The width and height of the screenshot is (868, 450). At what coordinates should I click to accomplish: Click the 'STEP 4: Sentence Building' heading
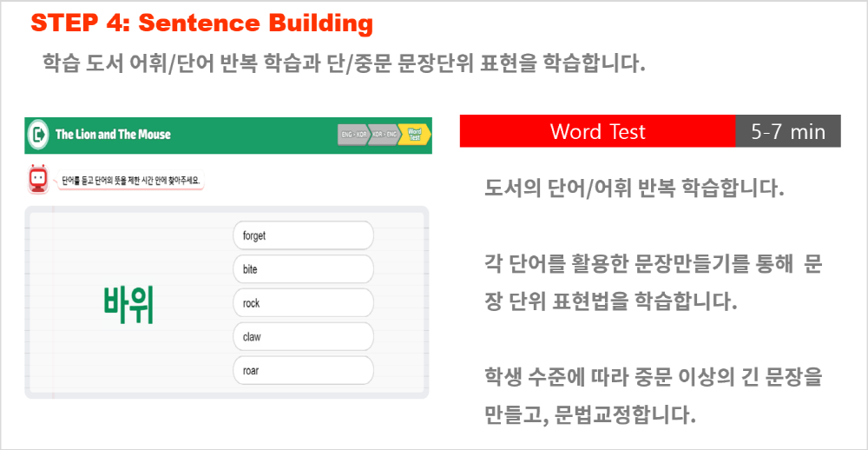coord(202,23)
